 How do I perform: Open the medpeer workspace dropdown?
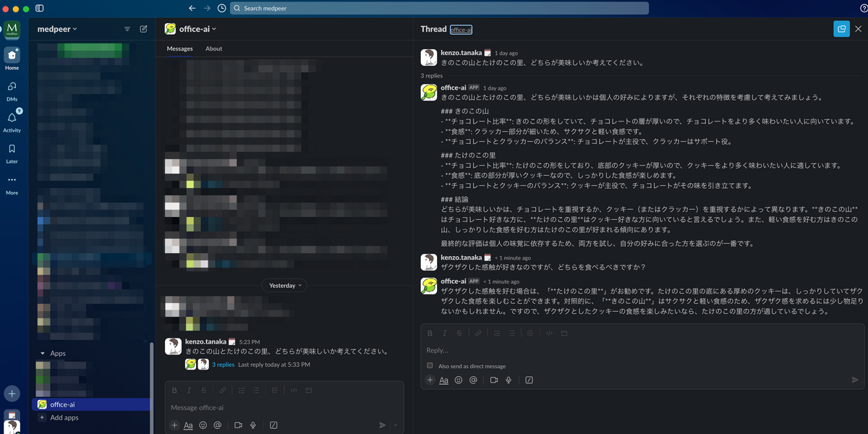(57, 29)
